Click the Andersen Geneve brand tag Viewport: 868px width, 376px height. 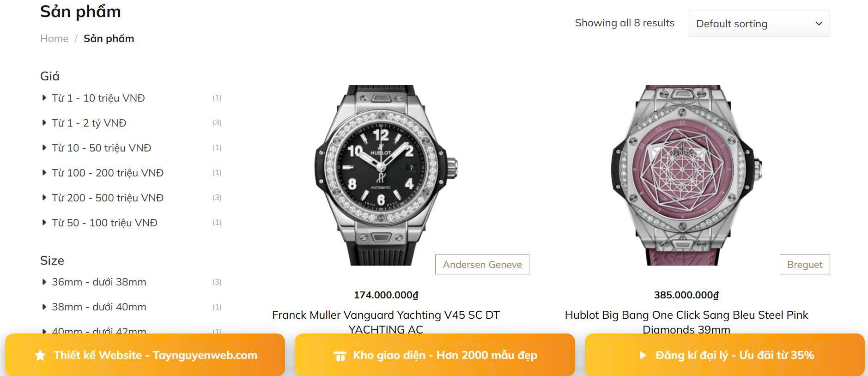(x=482, y=265)
